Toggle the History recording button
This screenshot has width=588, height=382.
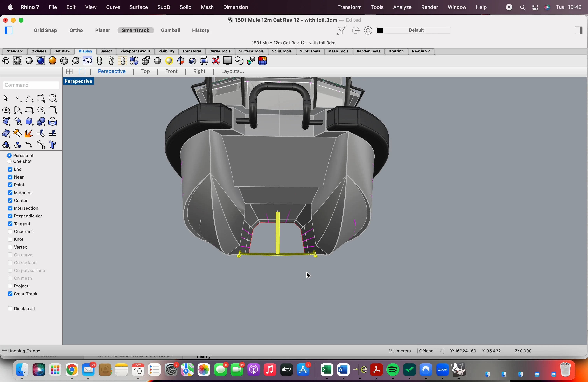click(x=201, y=30)
